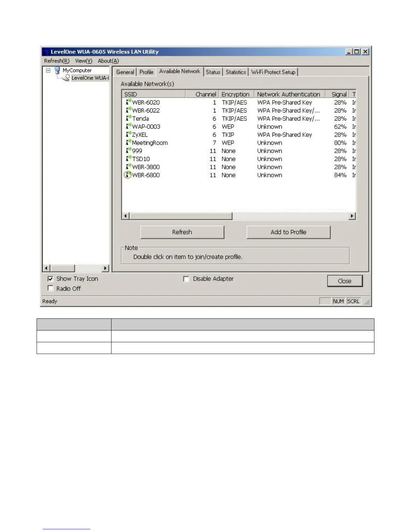Sort by the Signal column header

(337, 94)
